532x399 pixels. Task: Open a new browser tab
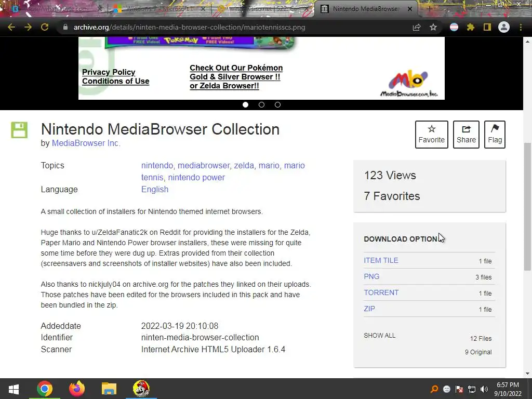point(430,9)
